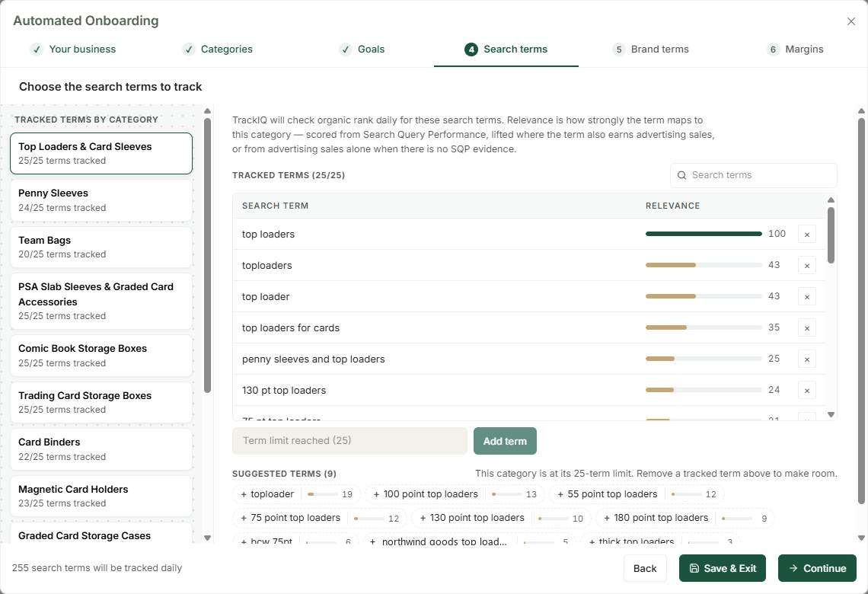The image size is (868, 594).
Task: Remove tracked term 'top loaders'
Action: point(807,234)
